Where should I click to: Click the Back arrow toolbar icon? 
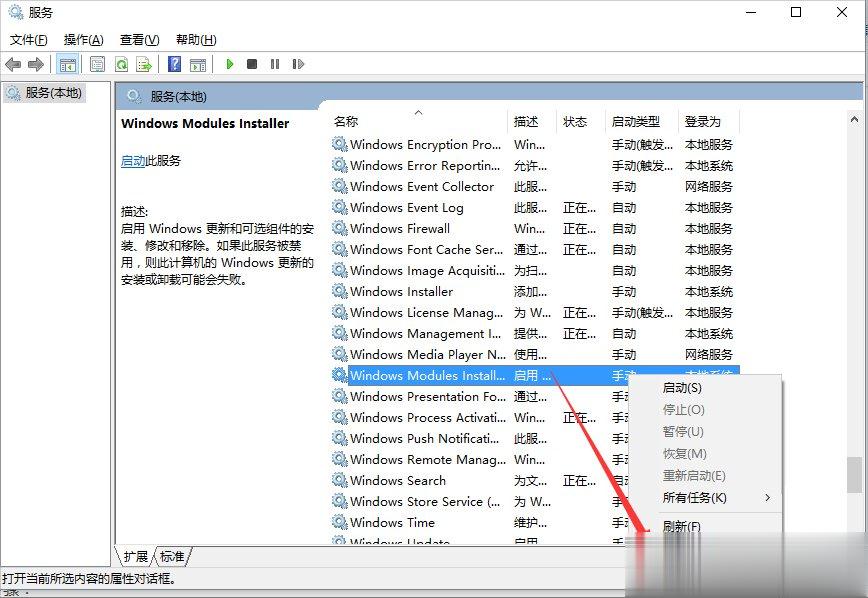[x=13, y=65]
